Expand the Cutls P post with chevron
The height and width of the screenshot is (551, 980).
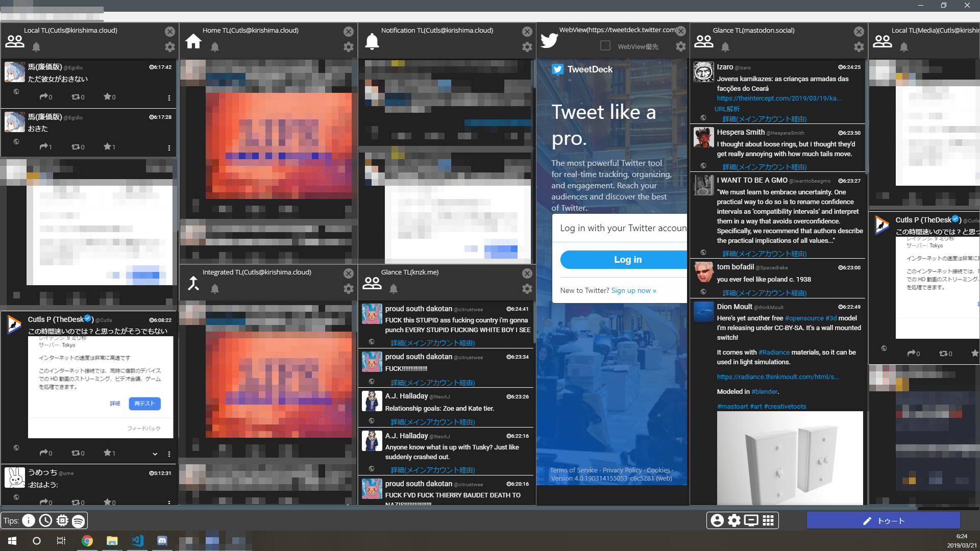click(x=155, y=454)
